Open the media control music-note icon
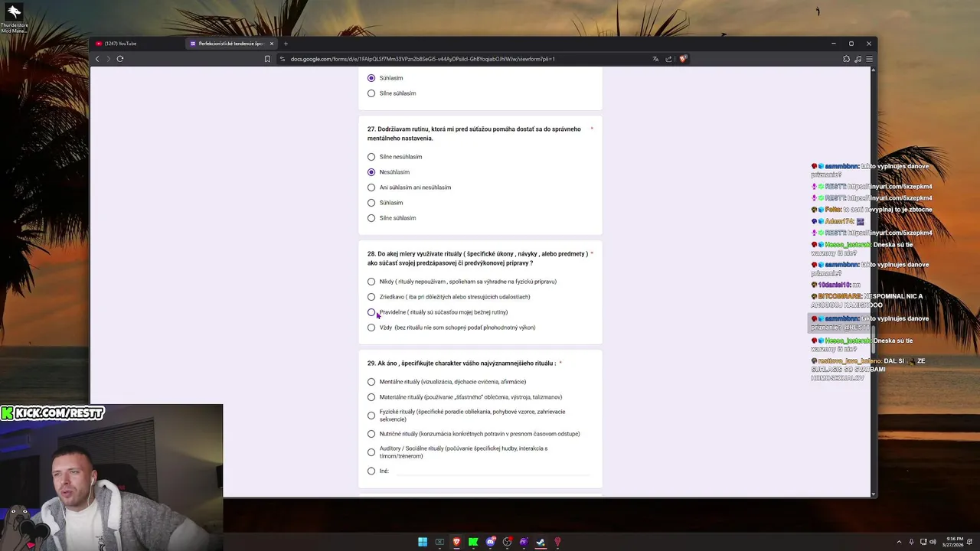 tap(857, 59)
